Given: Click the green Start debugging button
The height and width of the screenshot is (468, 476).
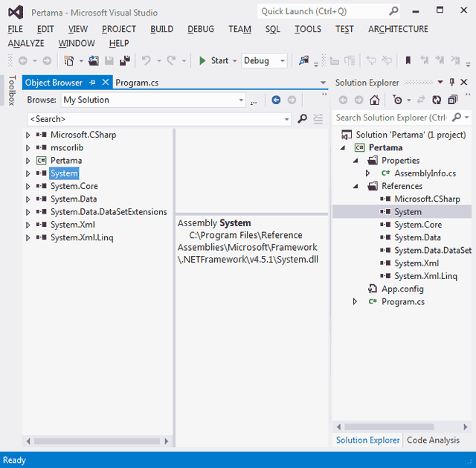Looking at the screenshot, I should pyautogui.click(x=213, y=61).
